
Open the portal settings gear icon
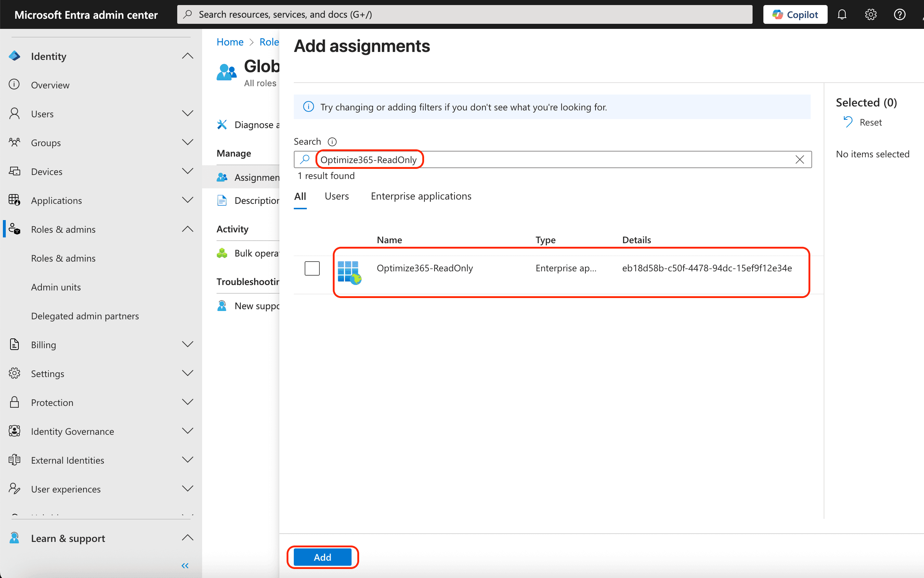(871, 14)
